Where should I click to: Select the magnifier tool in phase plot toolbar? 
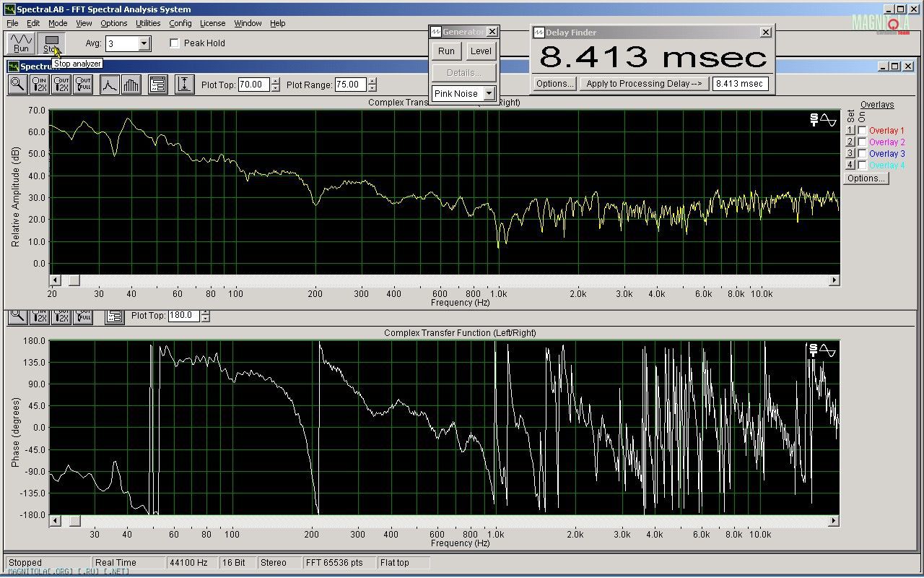pos(18,316)
